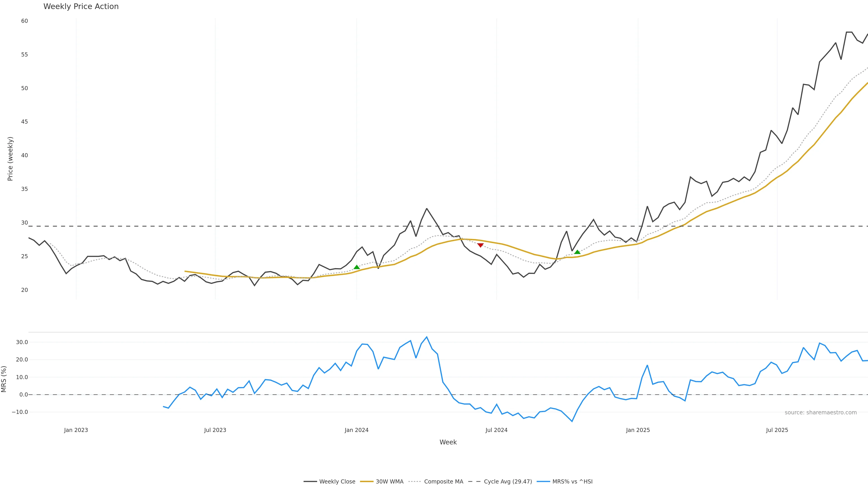Click the MRS (%) y-axis title

[x=4, y=379]
